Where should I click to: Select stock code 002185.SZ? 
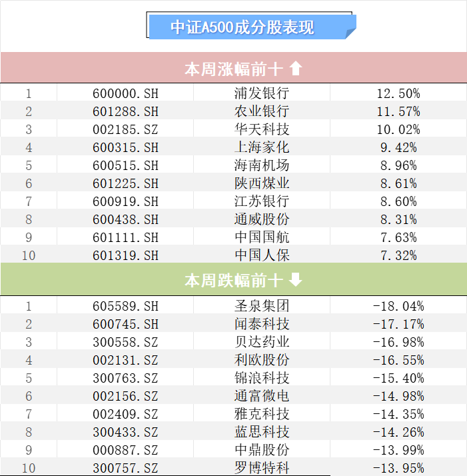tap(125, 129)
